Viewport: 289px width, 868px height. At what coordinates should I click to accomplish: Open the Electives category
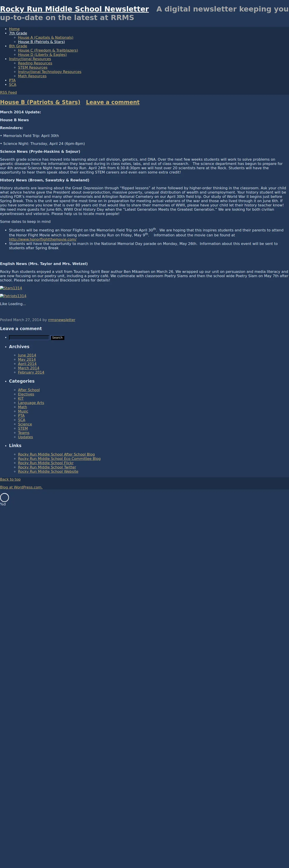click(x=26, y=394)
